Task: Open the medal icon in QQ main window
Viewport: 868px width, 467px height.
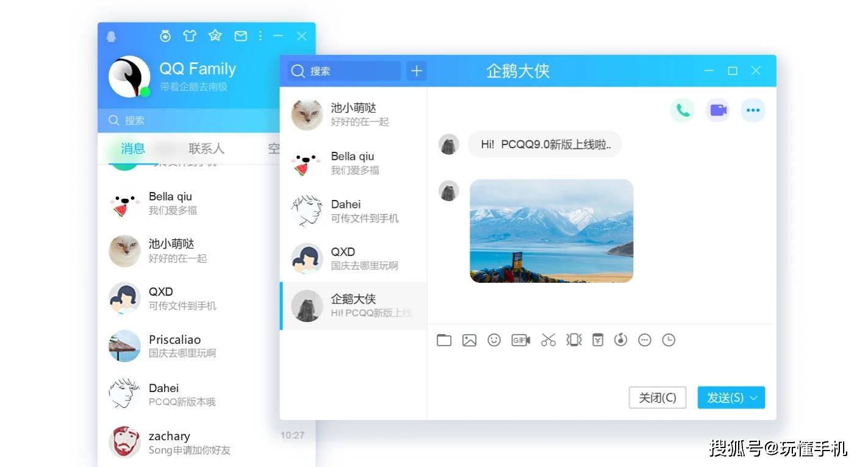Action: (x=165, y=36)
